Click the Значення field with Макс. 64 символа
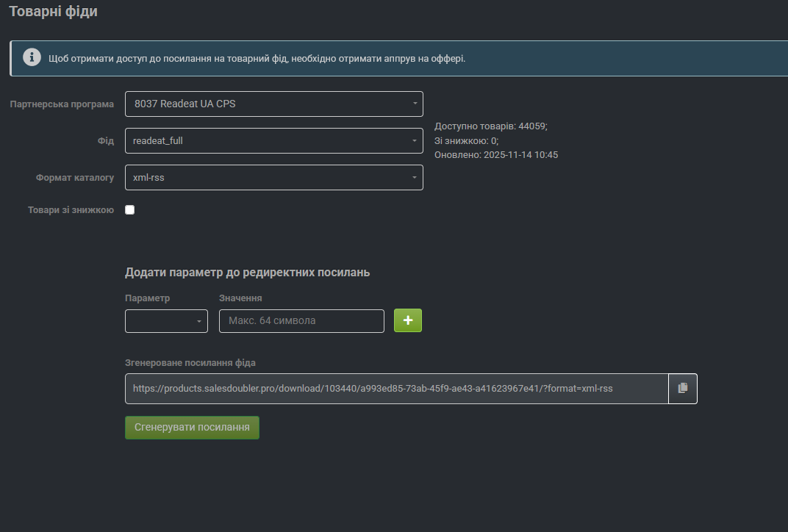 301,321
